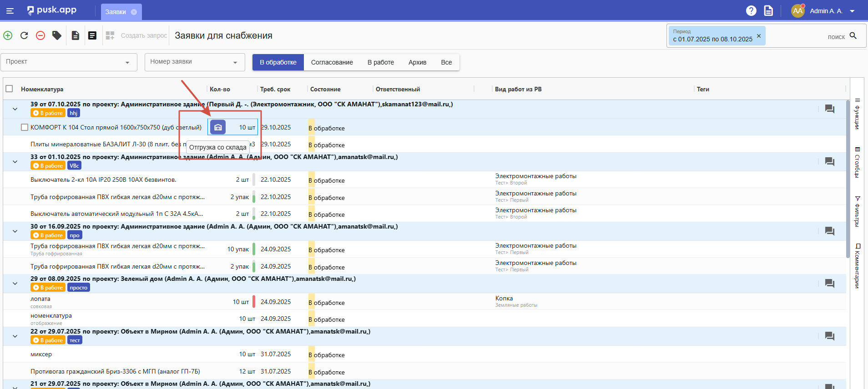Check the КОМФОРТ К 104 Стол row checkbox
Viewport: 868px width, 389px height.
click(25, 127)
